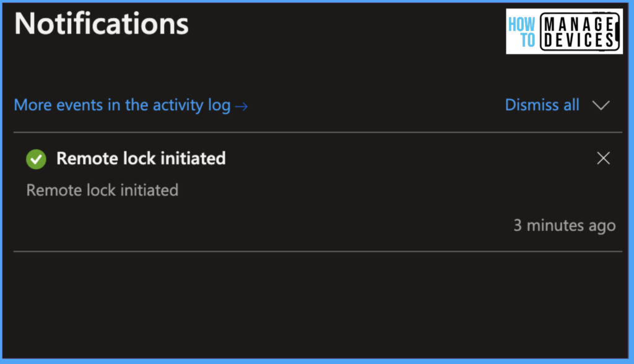The height and width of the screenshot is (364, 634).
Task: Click the divider line above the notification
Action: 317,132
